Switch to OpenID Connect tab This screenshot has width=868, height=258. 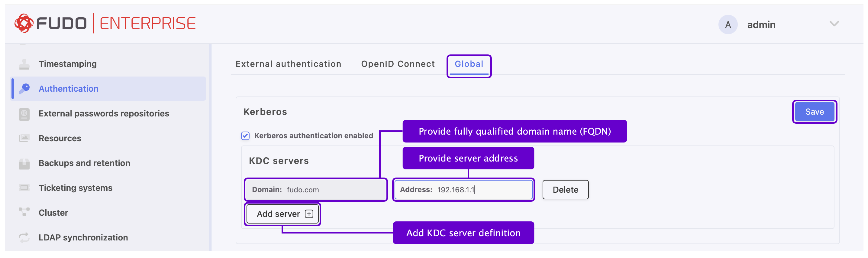pyautogui.click(x=398, y=64)
